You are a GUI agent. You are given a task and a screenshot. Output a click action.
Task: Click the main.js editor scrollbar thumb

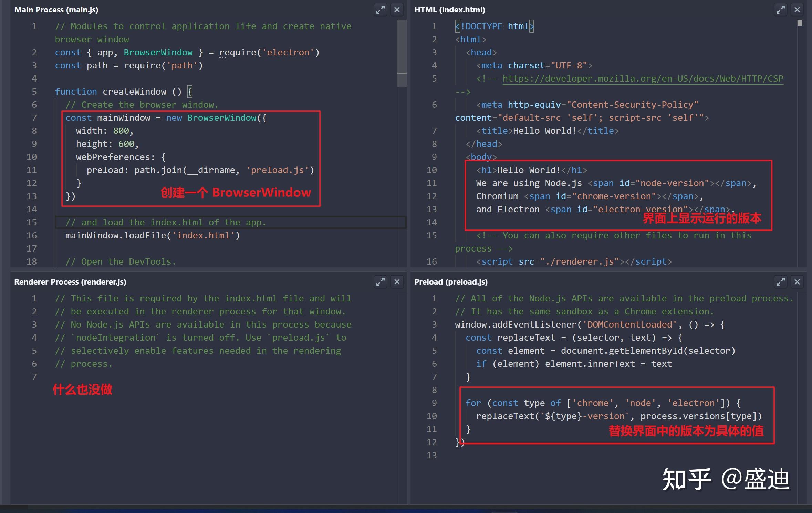click(x=402, y=53)
